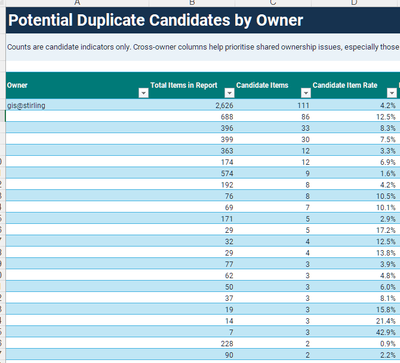The image size is (400, 363).
Task: Open the Candidate Items filter dropdown
Action: click(x=306, y=93)
